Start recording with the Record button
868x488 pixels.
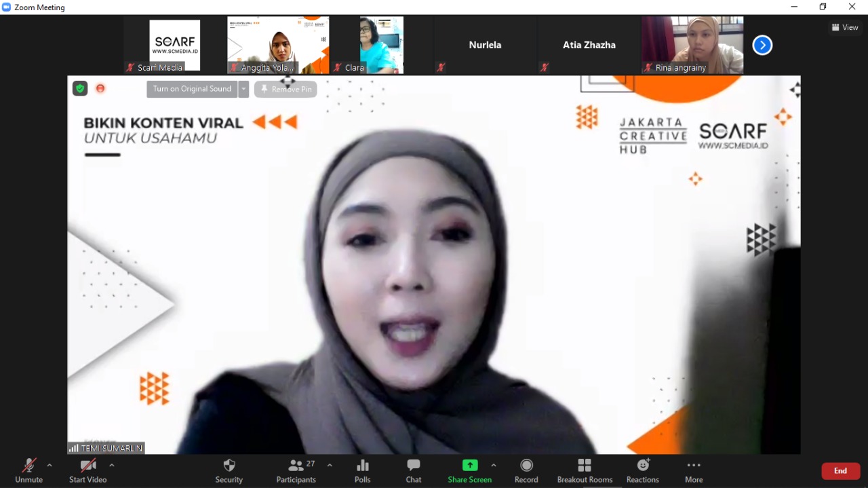point(526,470)
